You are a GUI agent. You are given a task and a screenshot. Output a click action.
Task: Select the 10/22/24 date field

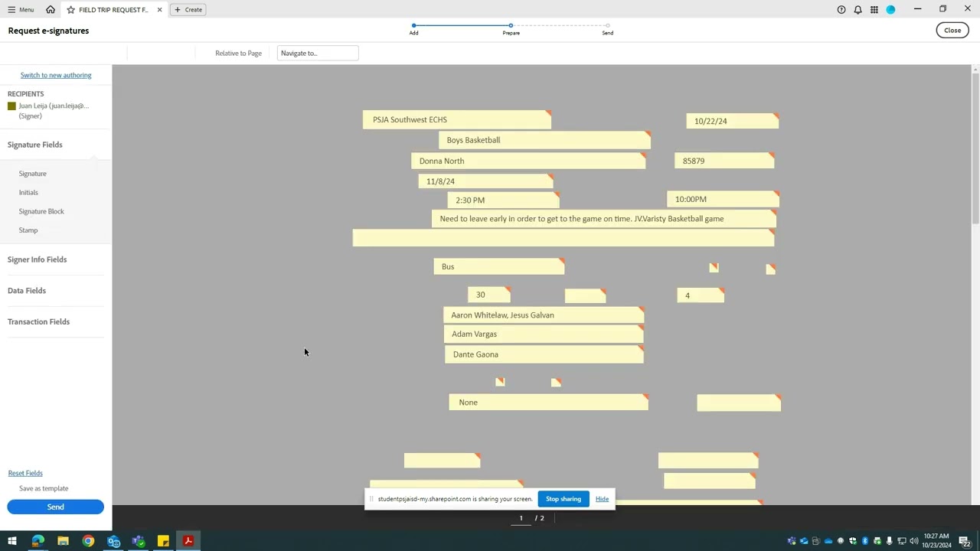(x=733, y=121)
